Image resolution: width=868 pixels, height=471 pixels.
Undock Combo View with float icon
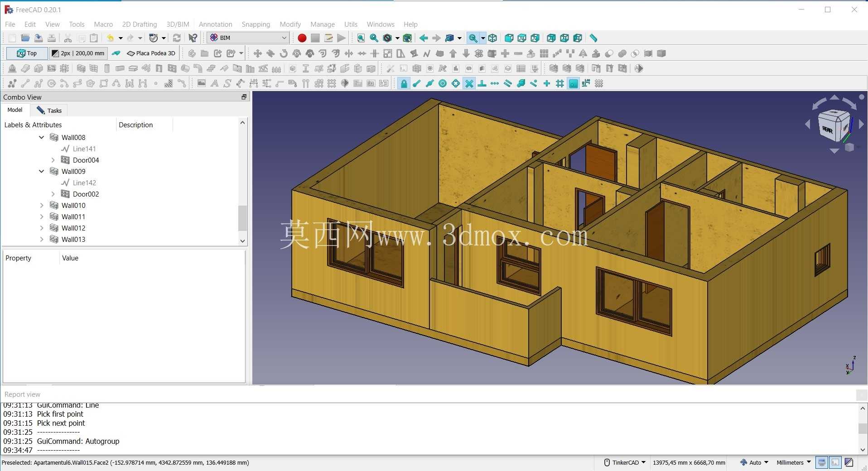click(x=244, y=97)
